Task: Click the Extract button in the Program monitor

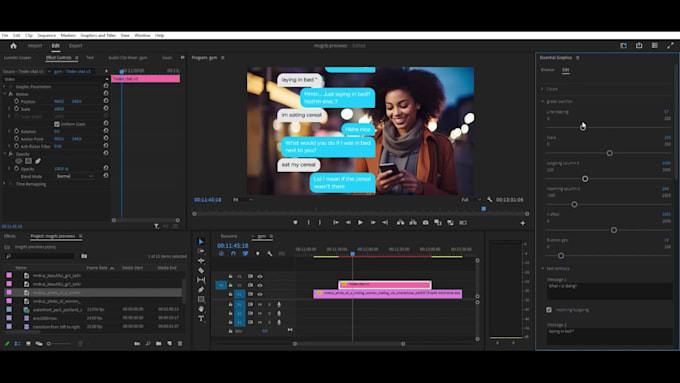Action: click(413, 223)
